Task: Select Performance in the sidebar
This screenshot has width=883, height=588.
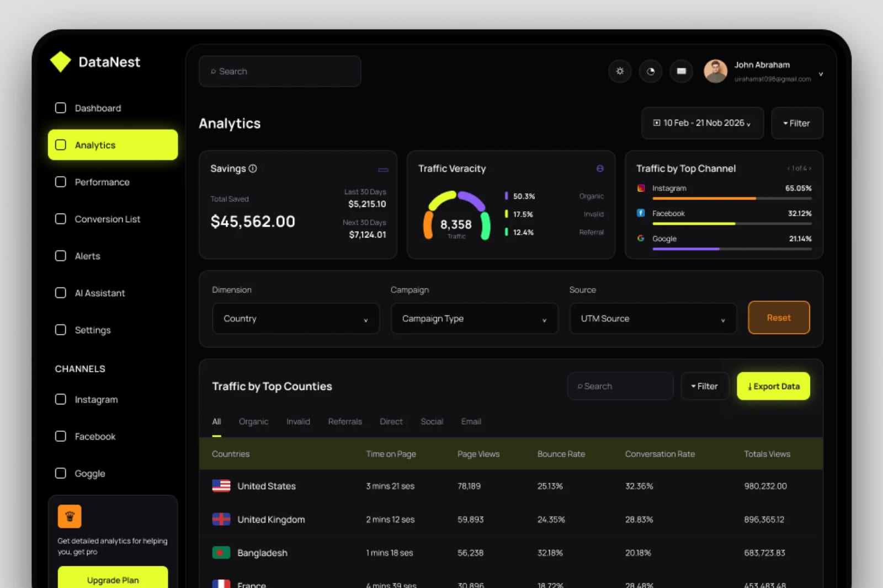Action: [x=113, y=182]
